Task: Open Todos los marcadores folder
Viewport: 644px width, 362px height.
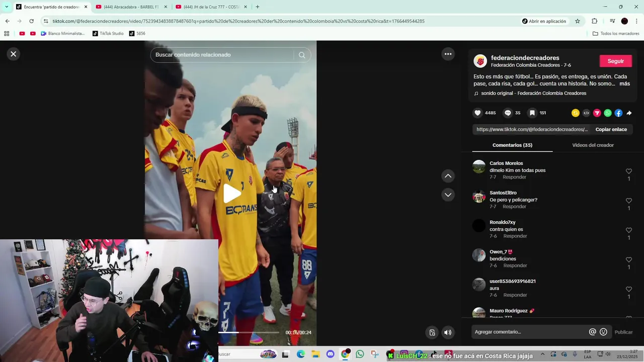Action: [616, 34]
